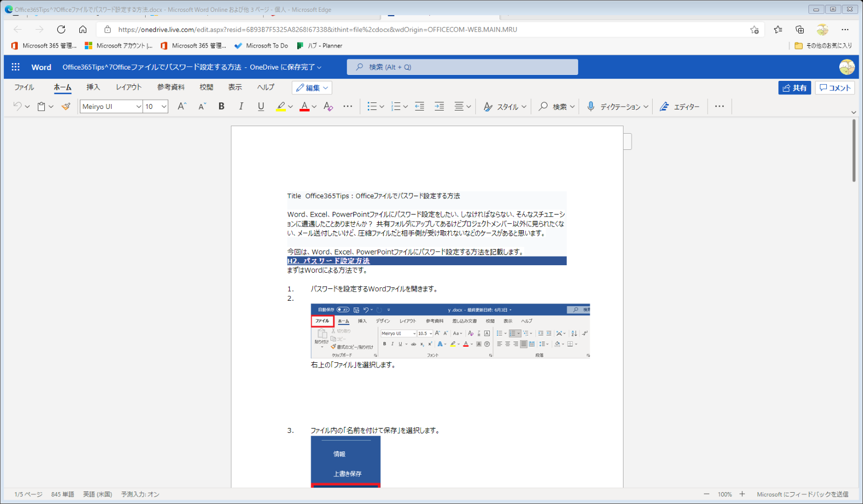Toggle Italic formatting
This screenshot has width=863, height=504.
[x=241, y=106]
